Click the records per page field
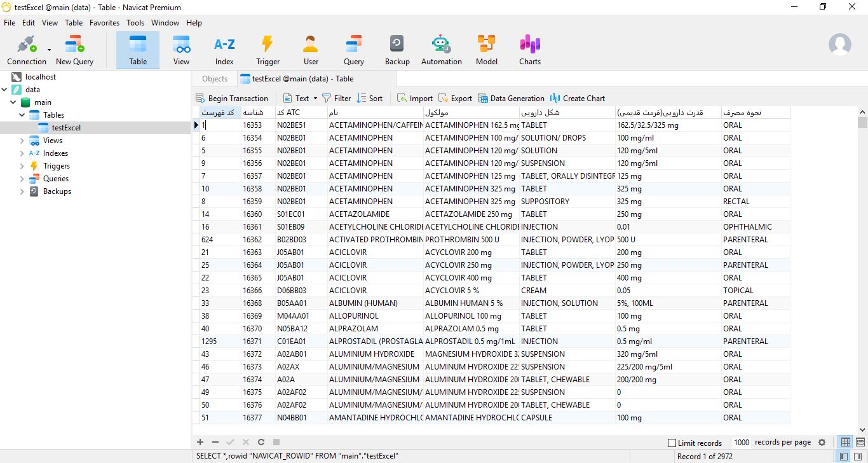The image size is (868, 463). [x=741, y=442]
